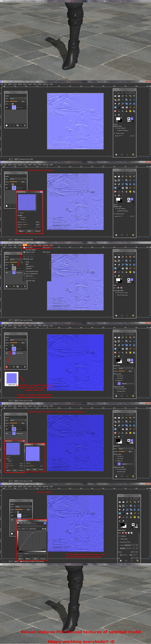Click OK in the Adjust Color Curves dialog
The width and height of the screenshot is (151, 644).
coord(36,559)
